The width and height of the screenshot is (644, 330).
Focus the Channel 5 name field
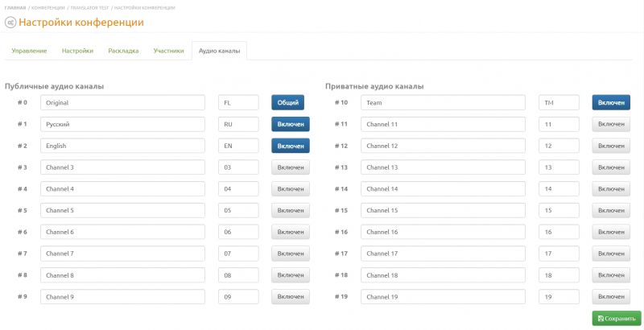(x=122, y=211)
